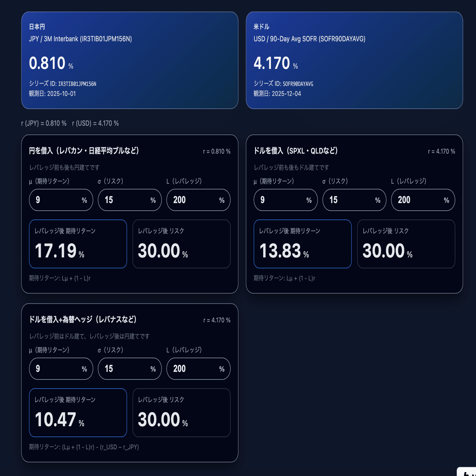Screen dimensions: 476x476
Task: Click the large 4.170 % rate value
Action: pyautogui.click(x=276, y=63)
